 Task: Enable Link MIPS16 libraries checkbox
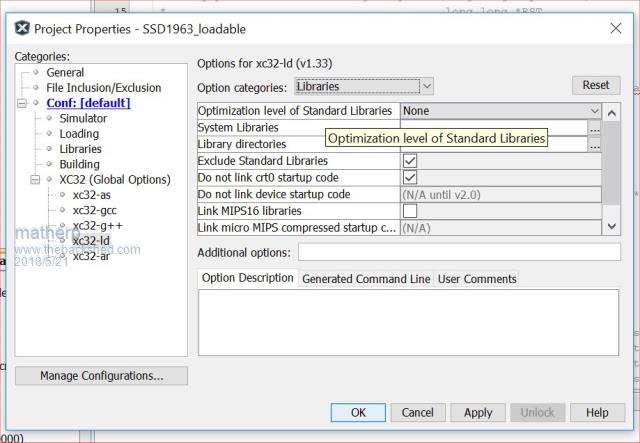410,211
